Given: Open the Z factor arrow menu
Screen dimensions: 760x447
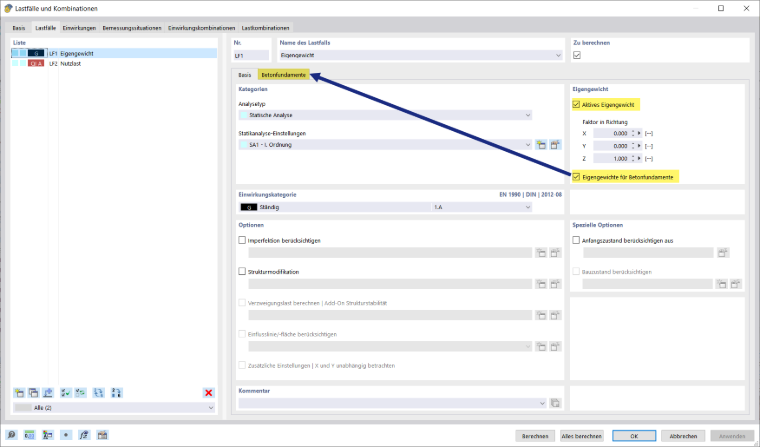Looking at the screenshot, I should [639, 159].
